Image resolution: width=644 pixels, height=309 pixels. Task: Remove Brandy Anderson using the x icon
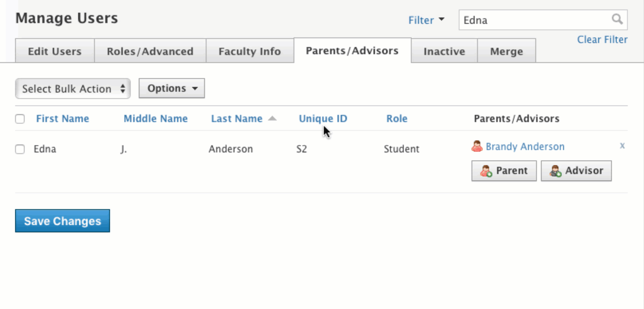[x=622, y=146]
